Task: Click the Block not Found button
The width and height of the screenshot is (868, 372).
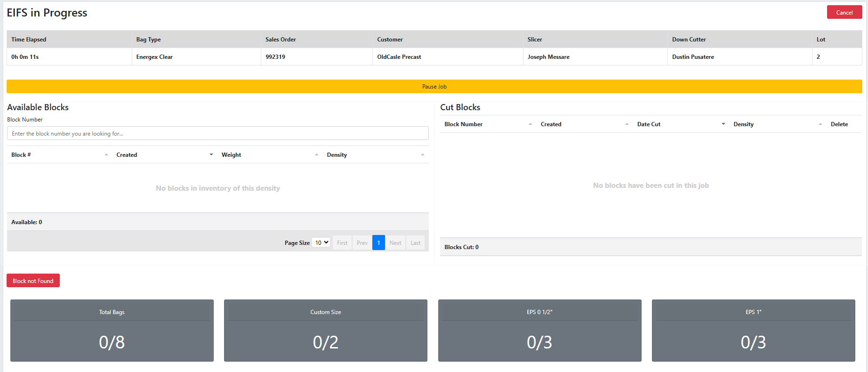Action: point(33,281)
